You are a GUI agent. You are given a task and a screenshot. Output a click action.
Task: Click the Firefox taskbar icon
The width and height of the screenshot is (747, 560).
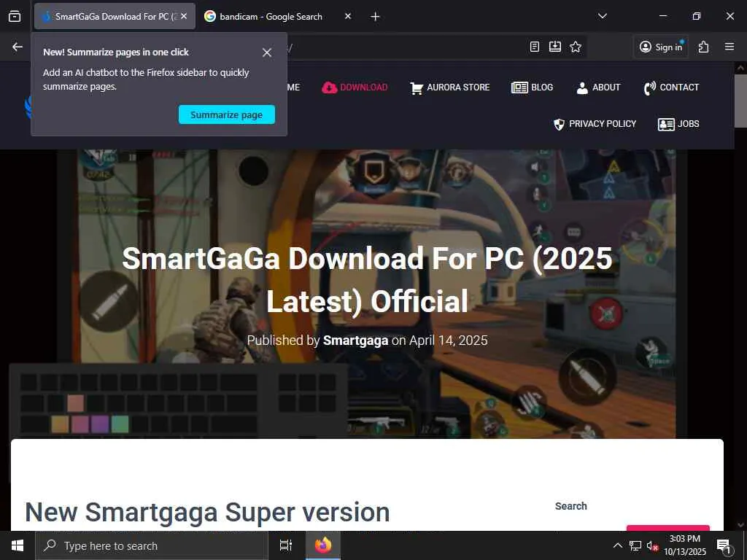point(323,545)
